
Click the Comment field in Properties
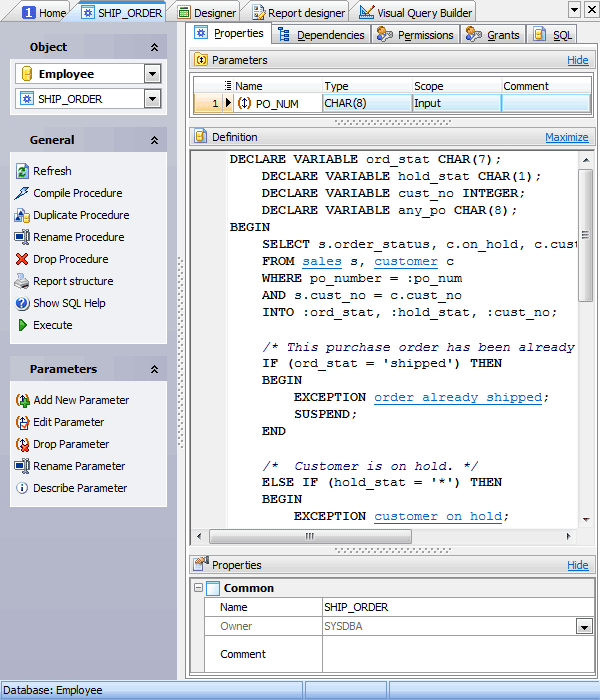coord(456,654)
